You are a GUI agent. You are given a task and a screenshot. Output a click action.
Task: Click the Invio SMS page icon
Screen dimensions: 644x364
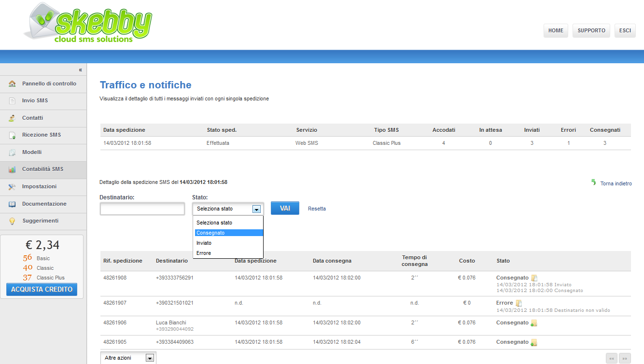(12, 101)
